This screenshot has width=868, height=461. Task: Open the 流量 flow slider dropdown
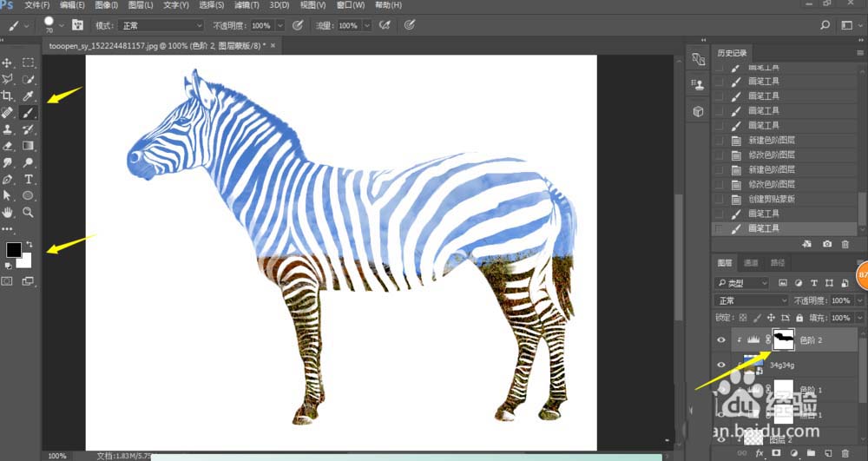[366, 25]
